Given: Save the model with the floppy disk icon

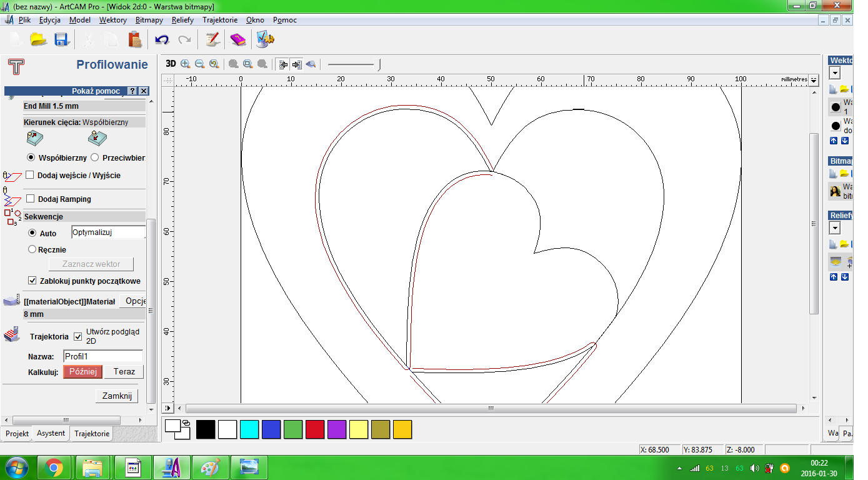Looking at the screenshot, I should 61,40.
